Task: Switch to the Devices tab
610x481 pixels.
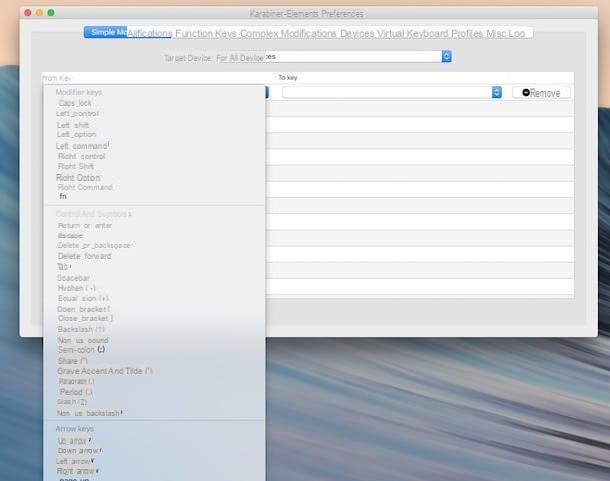Action: (x=357, y=33)
